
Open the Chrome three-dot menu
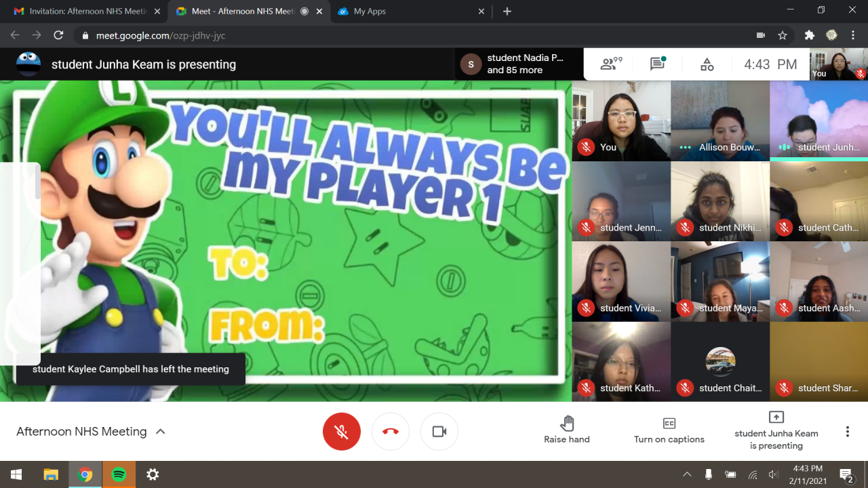click(x=853, y=35)
